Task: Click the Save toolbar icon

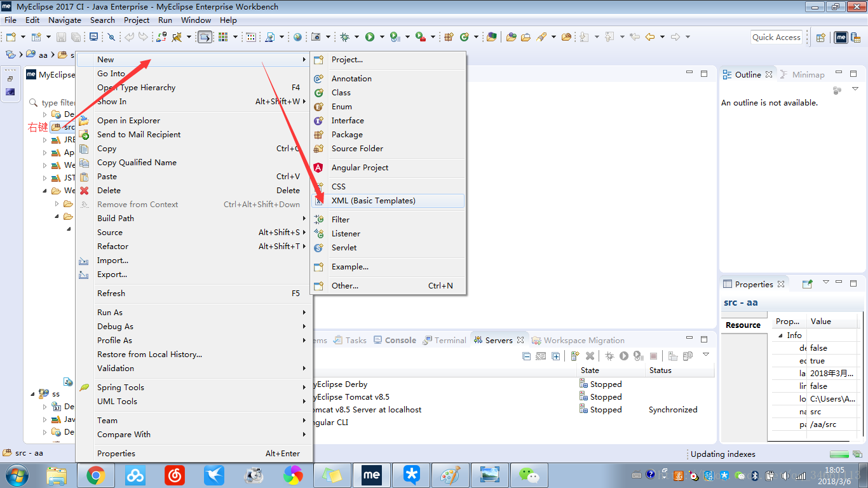Action: [x=61, y=37]
